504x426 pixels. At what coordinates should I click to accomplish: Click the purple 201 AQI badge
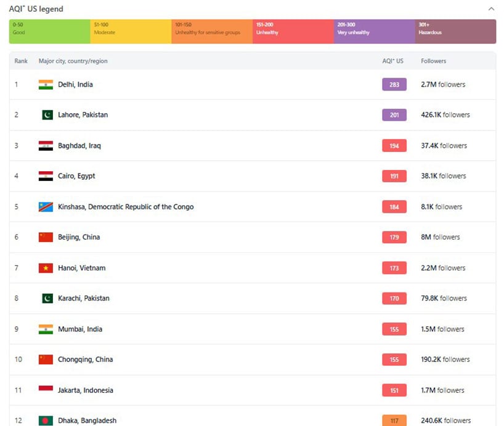point(394,115)
